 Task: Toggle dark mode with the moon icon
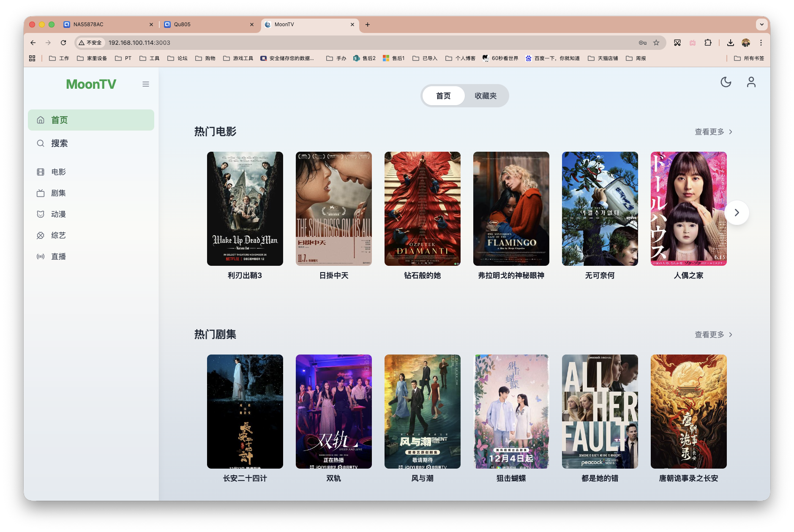point(726,82)
